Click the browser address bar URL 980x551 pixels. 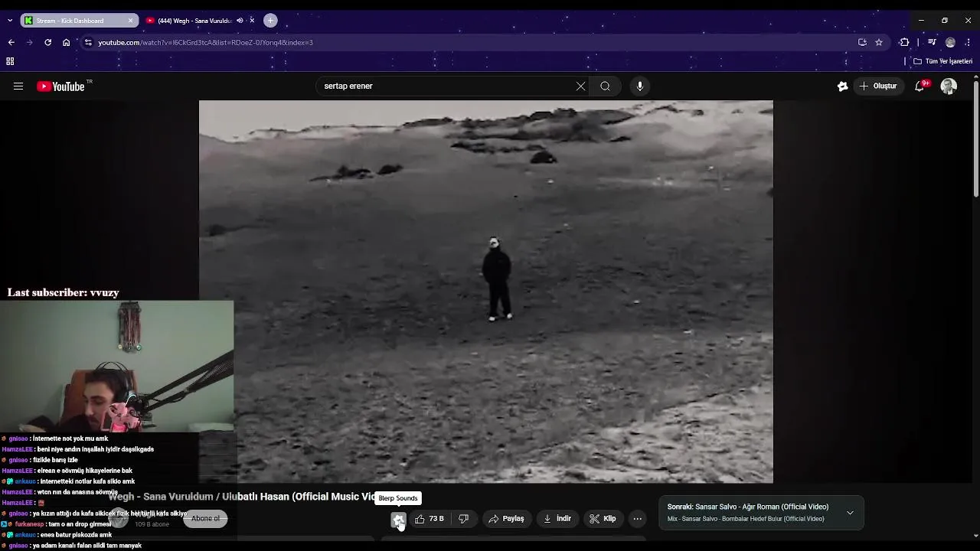[205, 42]
